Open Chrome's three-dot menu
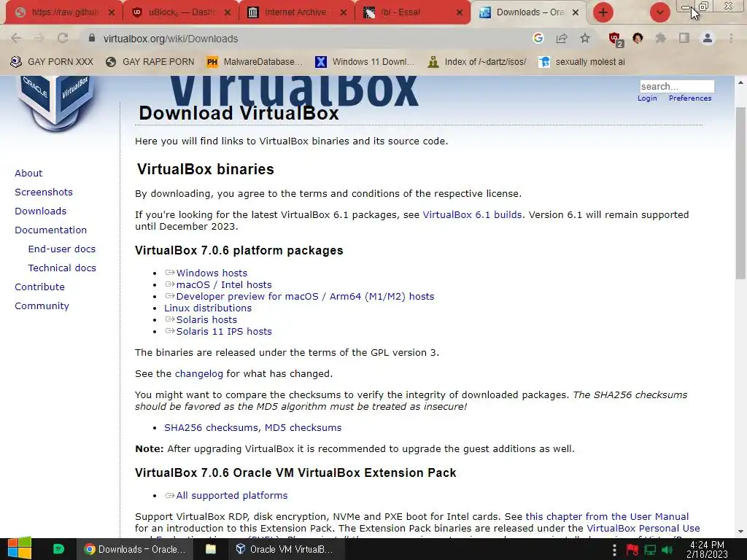The image size is (747, 560). (731, 39)
